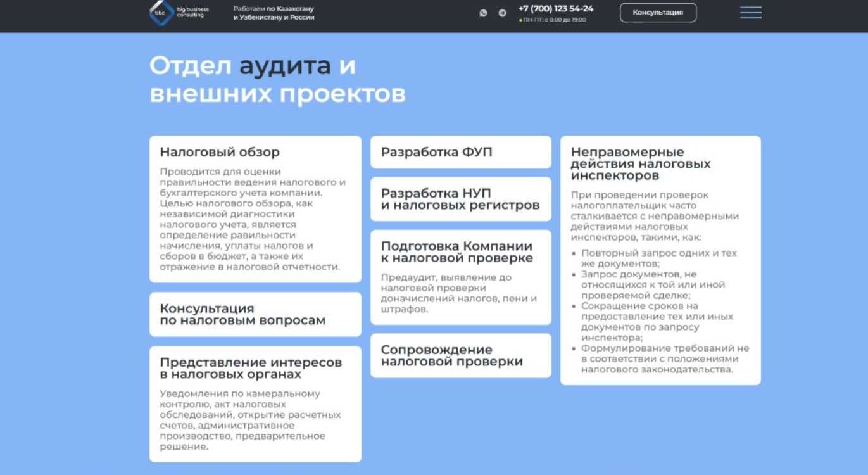Click the 'При проведении проверок' paragraph
Screen dimensions: 868x475
point(655,216)
